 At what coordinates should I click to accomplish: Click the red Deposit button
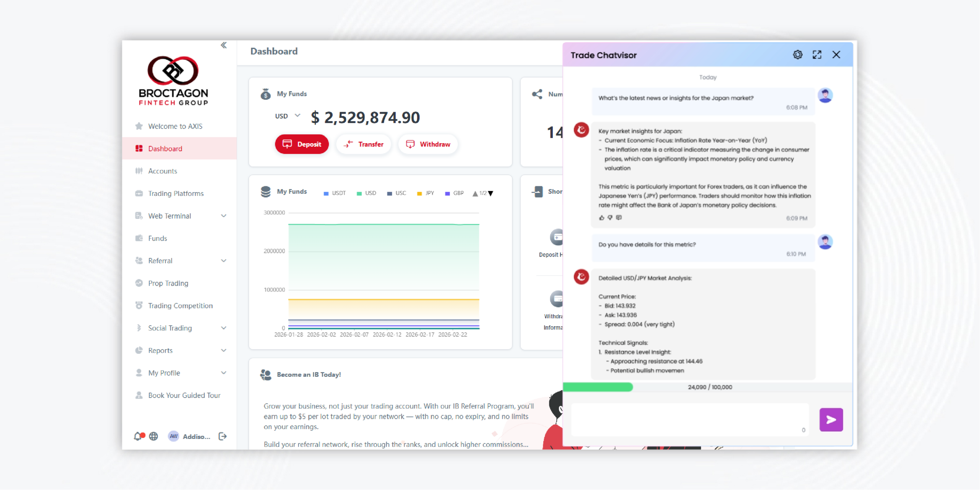(302, 144)
